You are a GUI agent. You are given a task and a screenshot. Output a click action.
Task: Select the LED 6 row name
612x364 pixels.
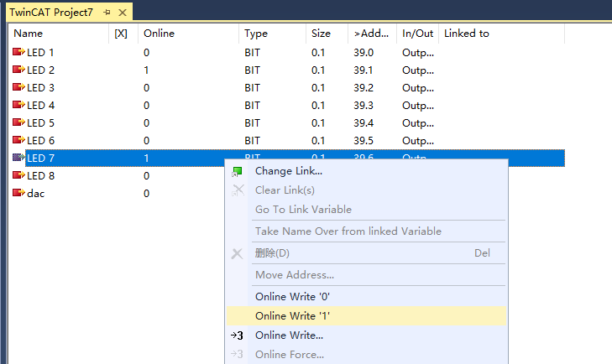(x=40, y=140)
